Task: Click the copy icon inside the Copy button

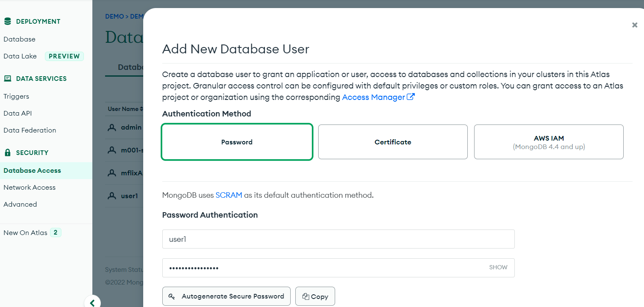Action: click(x=305, y=296)
